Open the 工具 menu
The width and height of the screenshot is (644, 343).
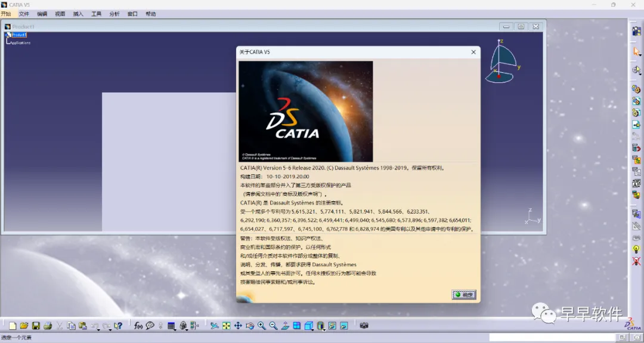[x=96, y=14]
